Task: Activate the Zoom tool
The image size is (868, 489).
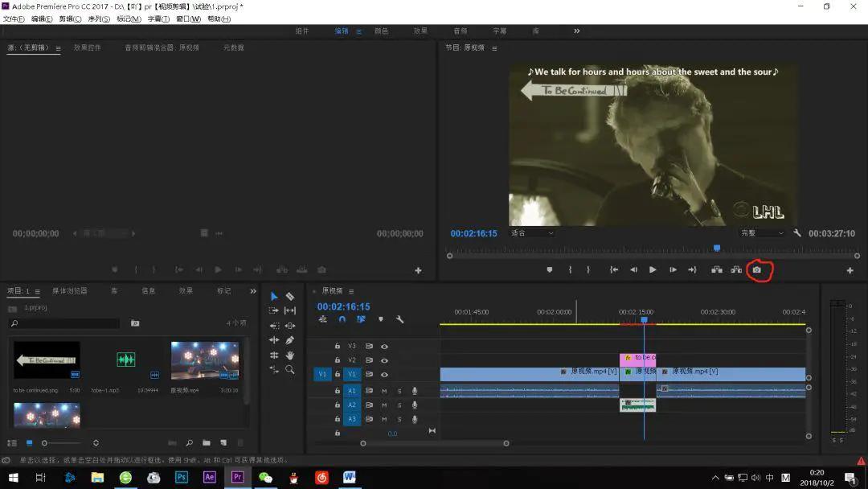Action: [x=290, y=370]
